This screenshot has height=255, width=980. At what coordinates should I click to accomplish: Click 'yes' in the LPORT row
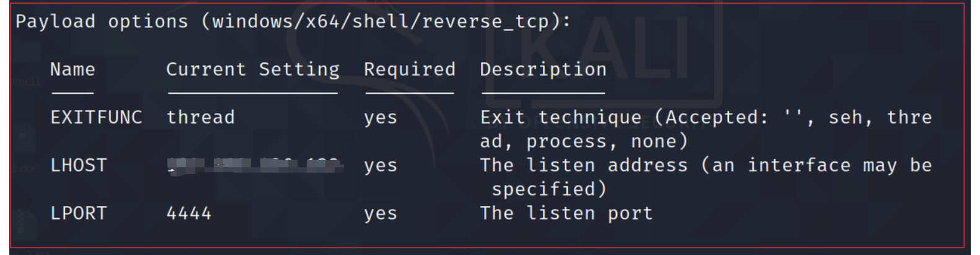pos(381,214)
